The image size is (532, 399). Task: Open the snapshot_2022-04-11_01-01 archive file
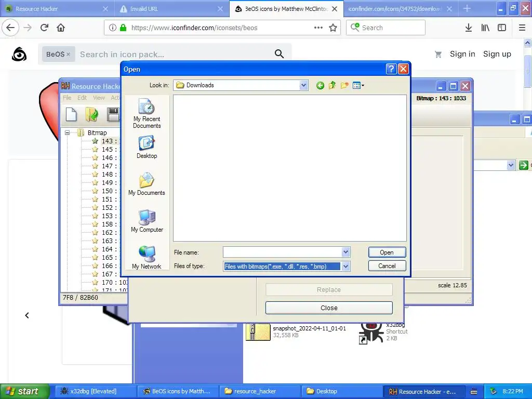296,331
